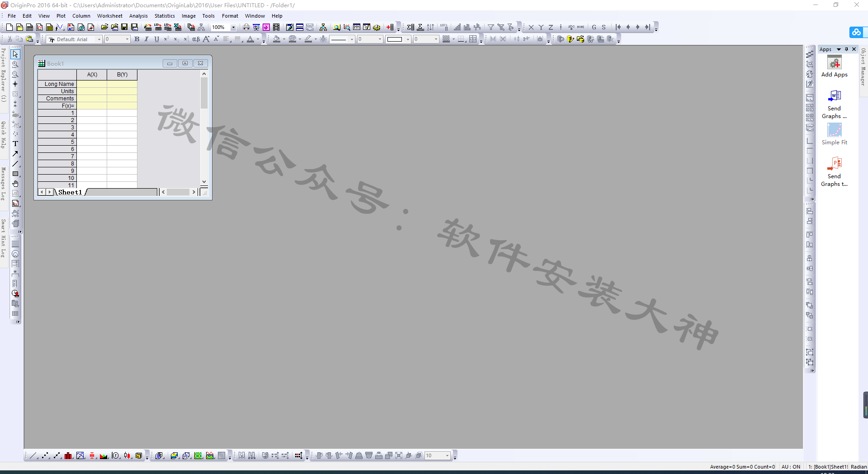The width and height of the screenshot is (868, 474).
Task: Click the Area plot icon
Action: coord(104,455)
